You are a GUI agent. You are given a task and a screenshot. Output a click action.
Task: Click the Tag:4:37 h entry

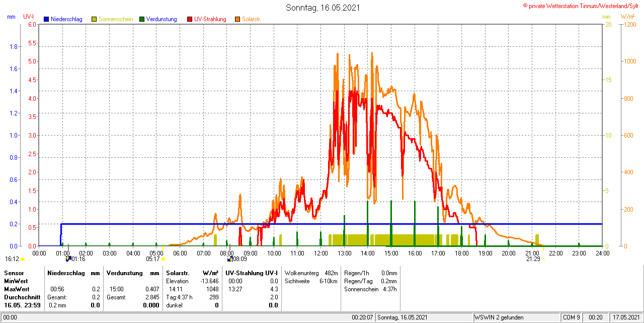(x=180, y=297)
